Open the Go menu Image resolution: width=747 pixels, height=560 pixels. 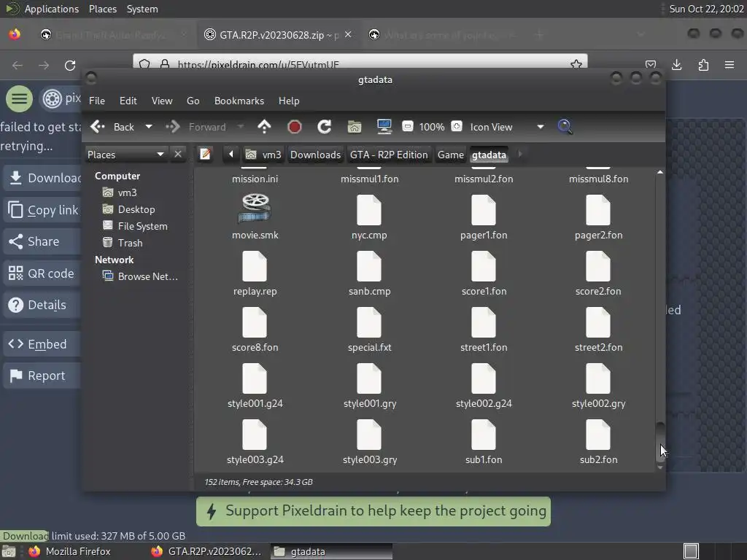tap(193, 101)
